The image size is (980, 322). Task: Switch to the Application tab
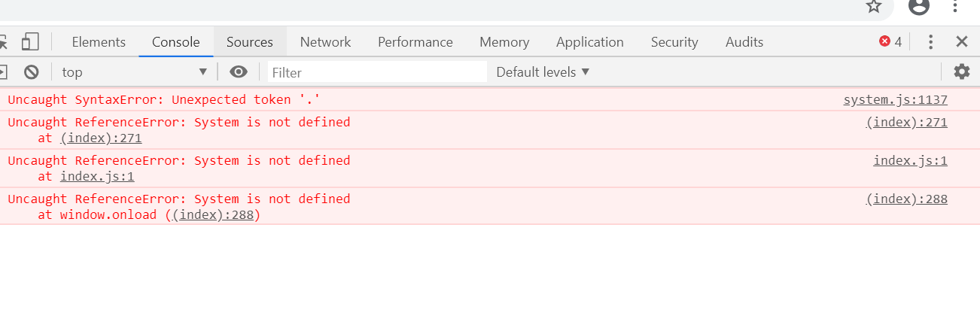(589, 42)
